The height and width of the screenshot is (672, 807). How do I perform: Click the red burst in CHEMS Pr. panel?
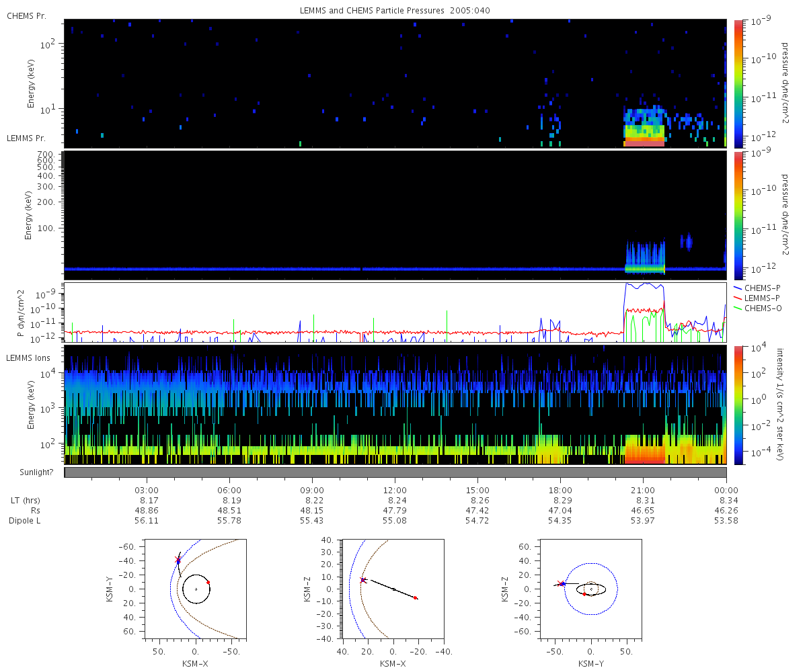(x=644, y=142)
